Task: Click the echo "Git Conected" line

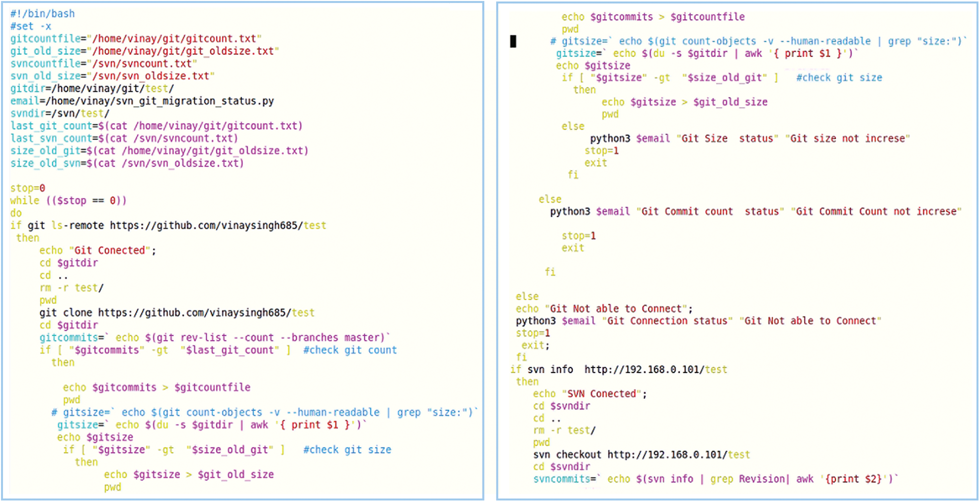Action: coord(98,250)
